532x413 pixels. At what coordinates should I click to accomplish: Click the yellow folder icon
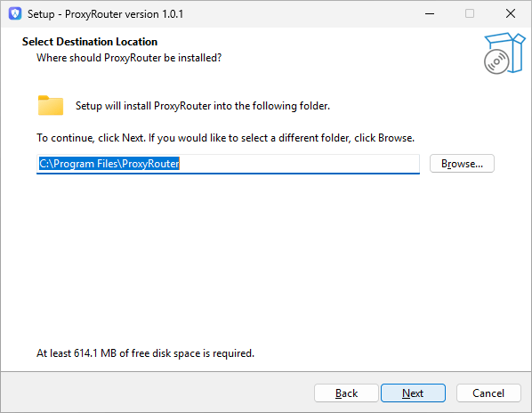51,106
